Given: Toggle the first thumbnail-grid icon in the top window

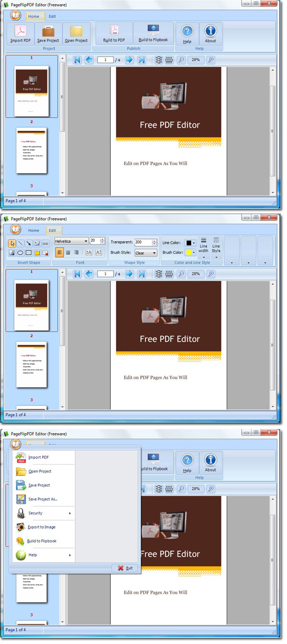Looking at the screenshot, I should tap(159, 60).
